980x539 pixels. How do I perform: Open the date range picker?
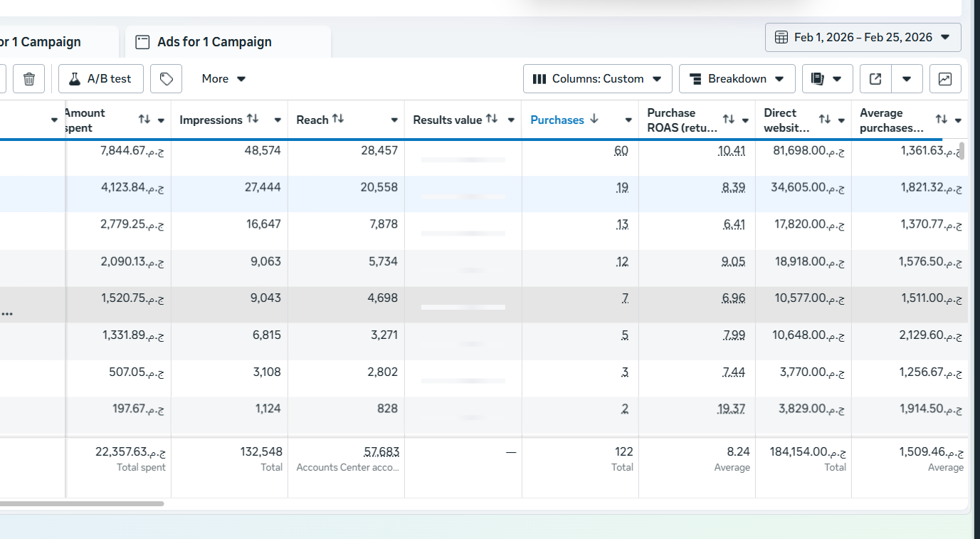coord(863,38)
